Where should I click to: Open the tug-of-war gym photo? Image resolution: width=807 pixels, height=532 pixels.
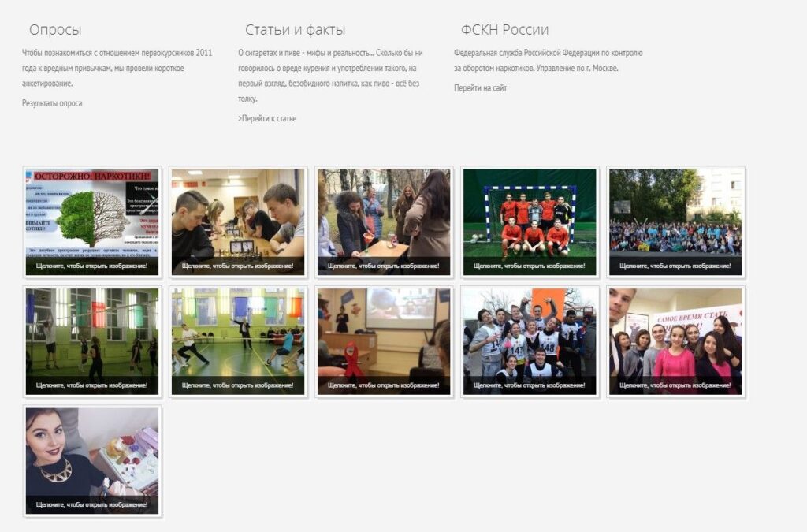pyautogui.click(x=238, y=341)
